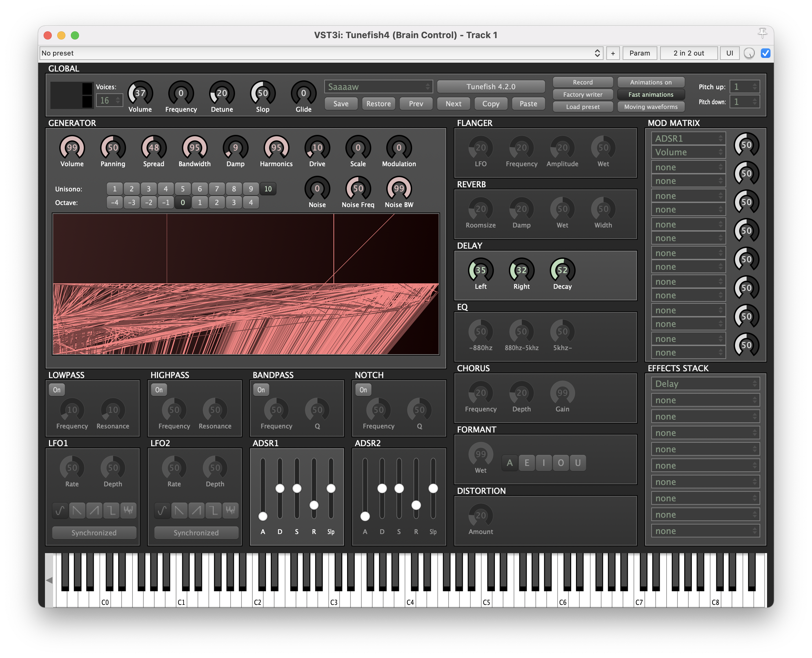812x658 pixels.
Task: Choose the noise waveform in LFO1
Action: (128, 510)
